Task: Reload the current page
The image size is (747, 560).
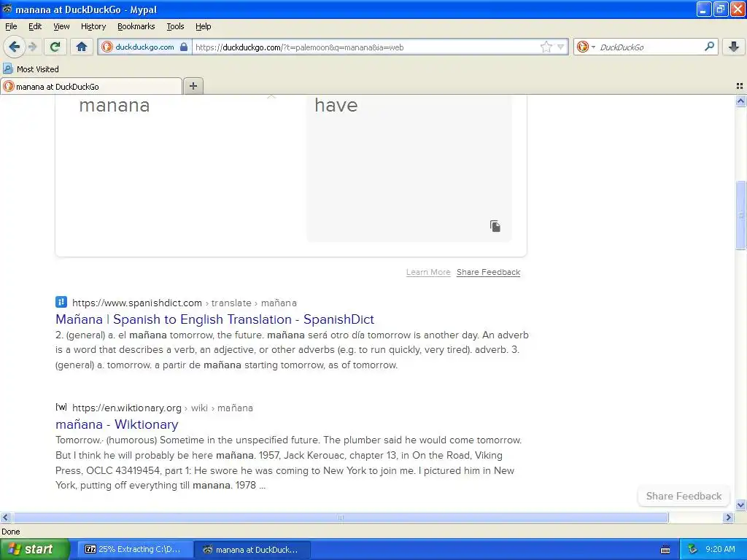Action: (55, 47)
